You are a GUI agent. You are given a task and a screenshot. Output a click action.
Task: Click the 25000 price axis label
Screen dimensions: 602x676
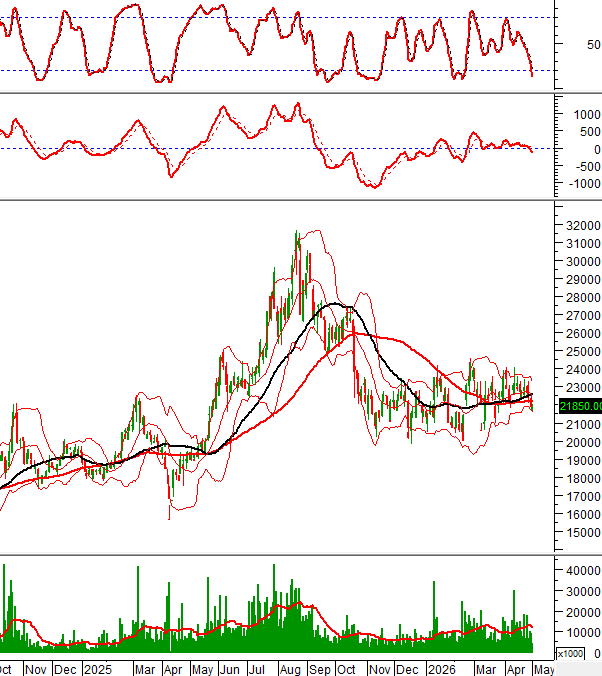tap(583, 352)
